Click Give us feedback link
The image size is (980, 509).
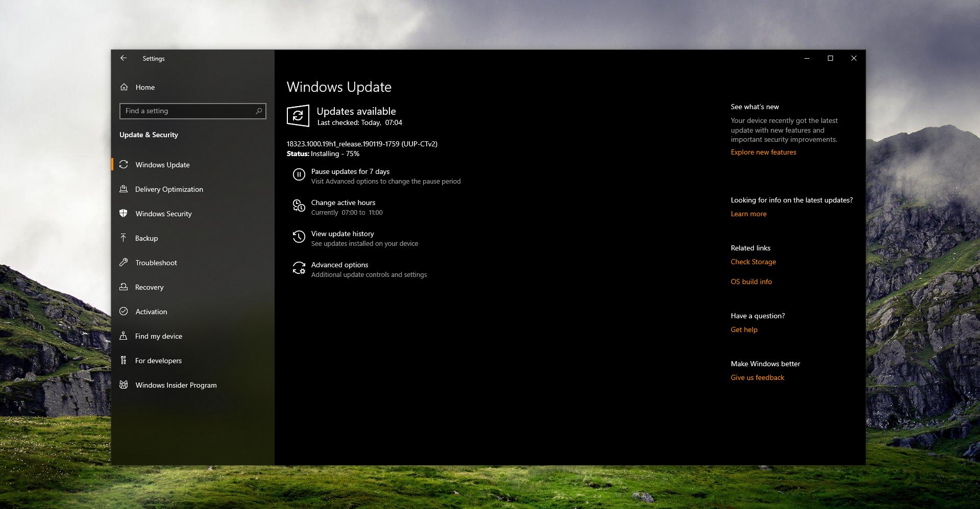(757, 377)
